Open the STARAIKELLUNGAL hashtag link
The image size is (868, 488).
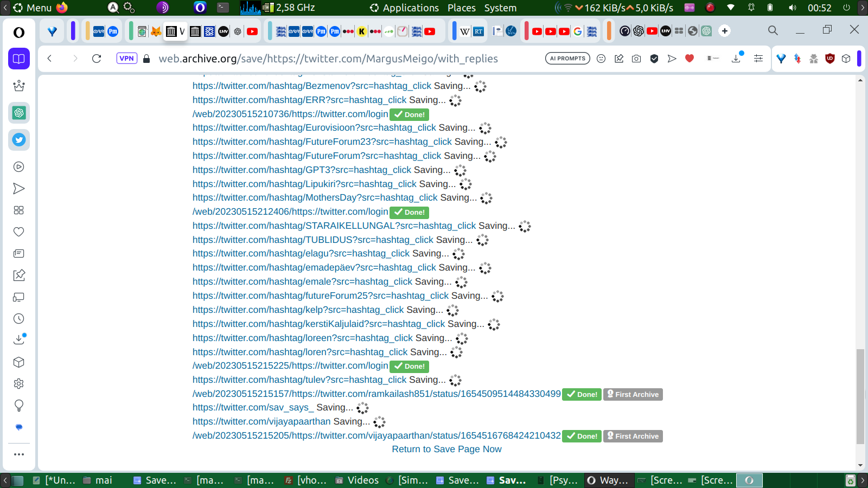pyautogui.click(x=334, y=226)
